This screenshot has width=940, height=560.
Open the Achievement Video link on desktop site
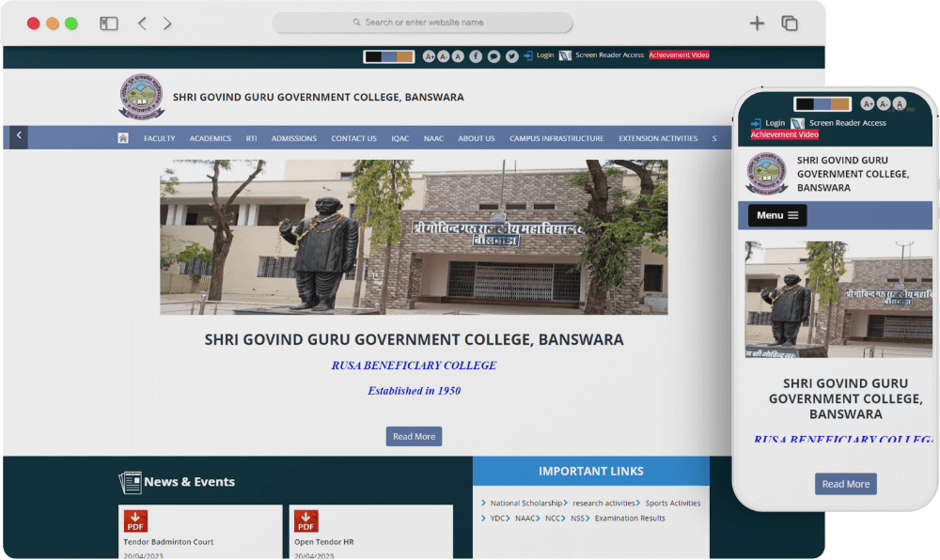[679, 55]
